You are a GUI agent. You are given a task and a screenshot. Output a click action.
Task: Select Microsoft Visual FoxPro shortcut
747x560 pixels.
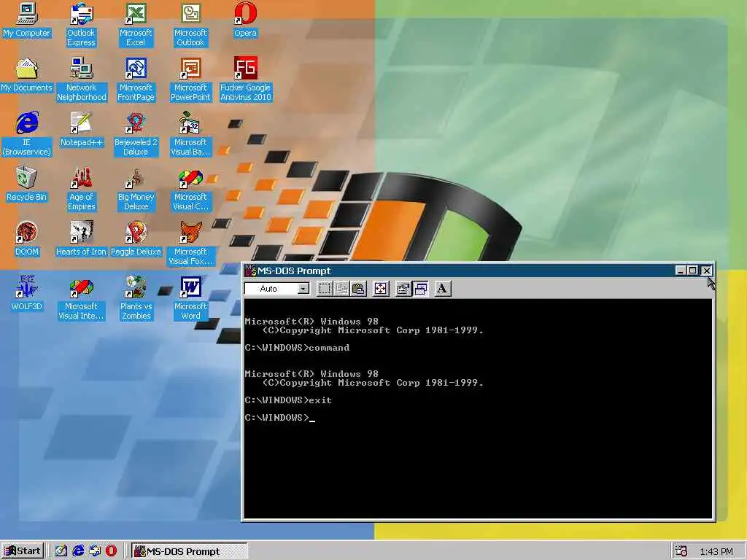click(x=190, y=244)
